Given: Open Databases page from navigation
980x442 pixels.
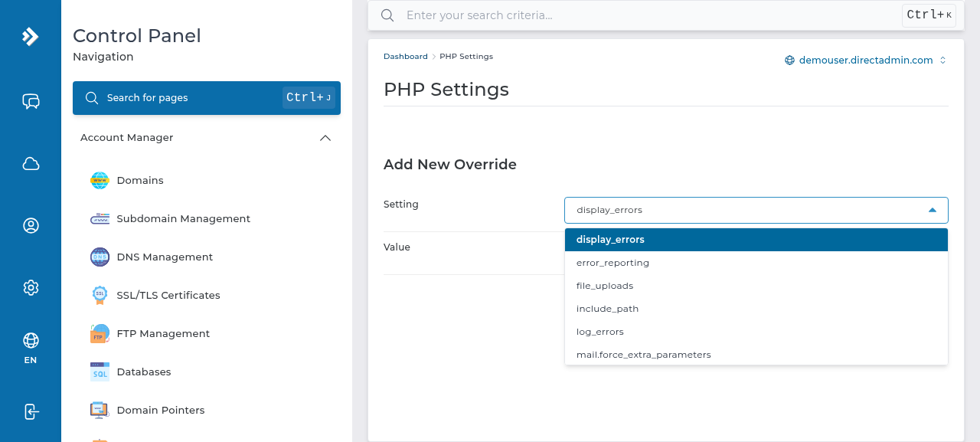Looking at the screenshot, I should click(144, 372).
